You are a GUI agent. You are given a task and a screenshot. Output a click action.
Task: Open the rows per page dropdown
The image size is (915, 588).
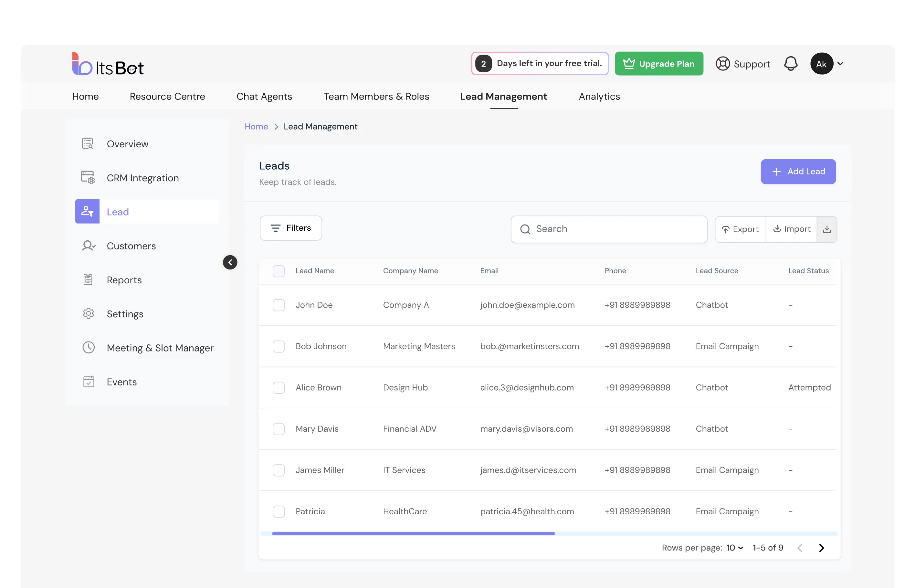[735, 548]
